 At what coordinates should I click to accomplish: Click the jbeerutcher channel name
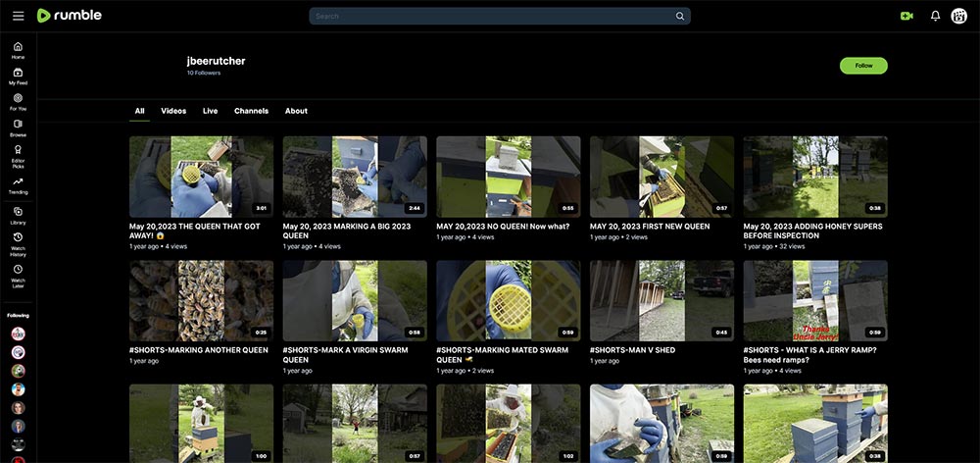216,62
